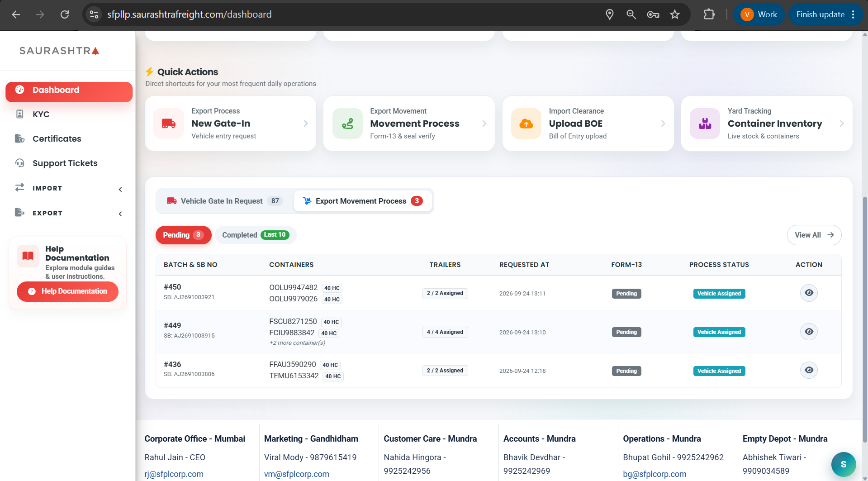Open the green S chat bubble

pyautogui.click(x=844, y=464)
